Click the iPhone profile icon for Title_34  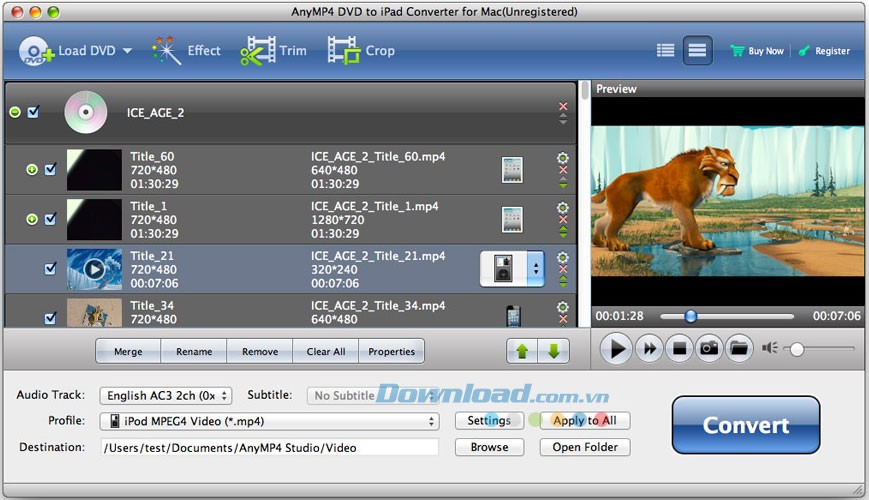[x=513, y=316]
